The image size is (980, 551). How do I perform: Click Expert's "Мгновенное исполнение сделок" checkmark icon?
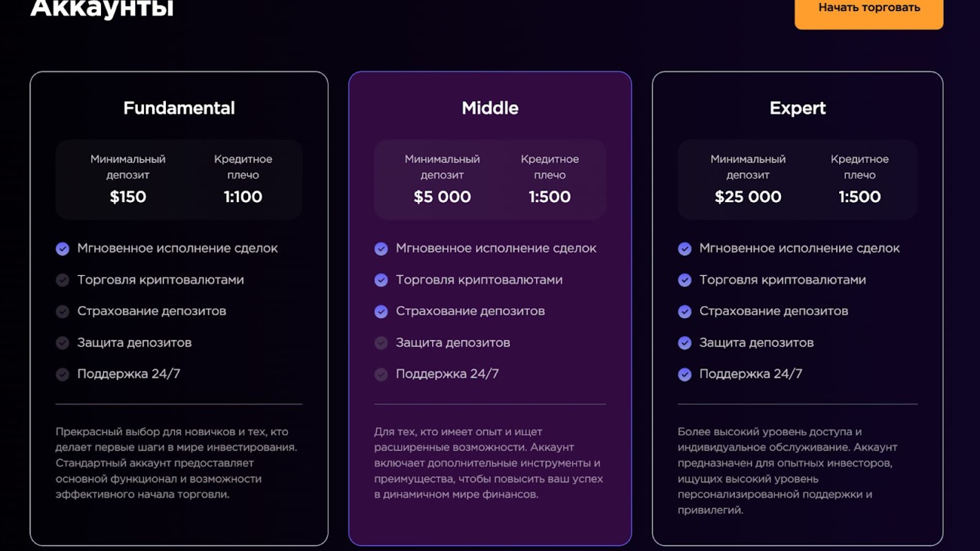point(685,249)
